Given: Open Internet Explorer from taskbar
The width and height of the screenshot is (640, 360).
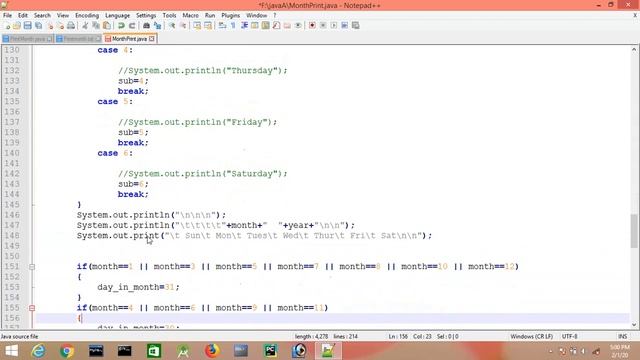Looking at the screenshot, I should pos(38,351).
